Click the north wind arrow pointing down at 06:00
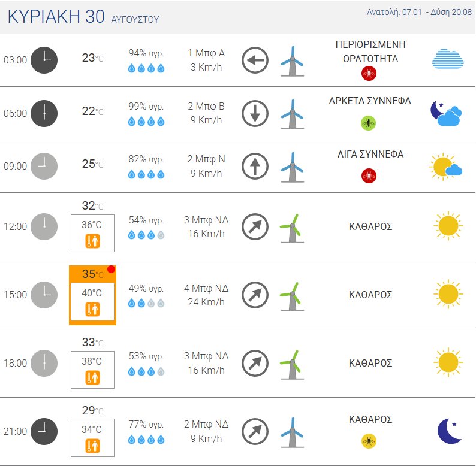The height and width of the screenshot is (466, 476). pyautogui.click(x=255, y=113)
